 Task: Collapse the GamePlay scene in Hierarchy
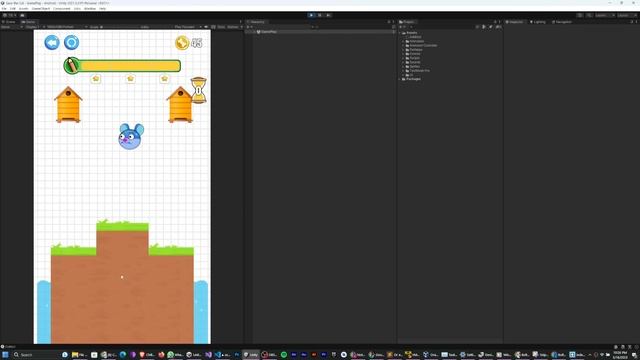[254, 32]
